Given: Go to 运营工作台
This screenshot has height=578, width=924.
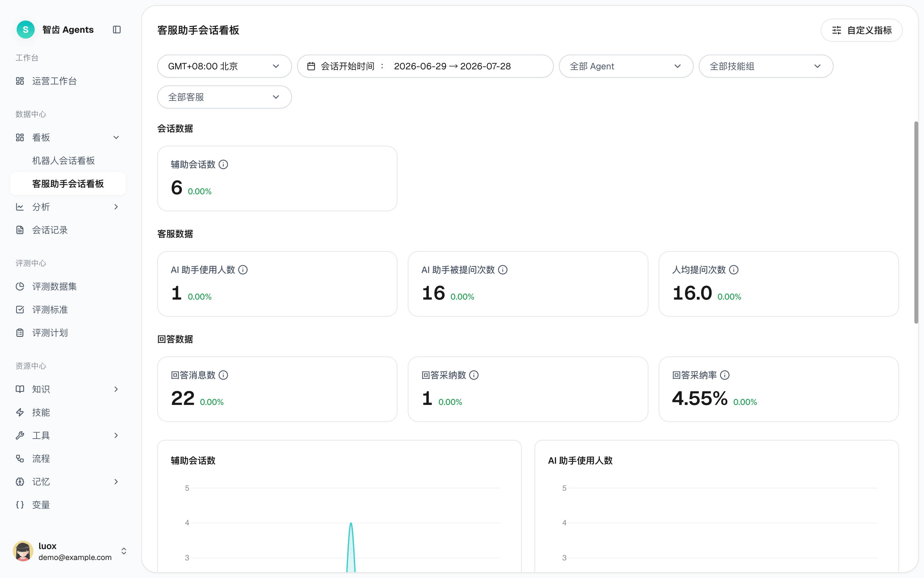Looking at the screenshot, I should pyautogui.click(x=68, y=81).
